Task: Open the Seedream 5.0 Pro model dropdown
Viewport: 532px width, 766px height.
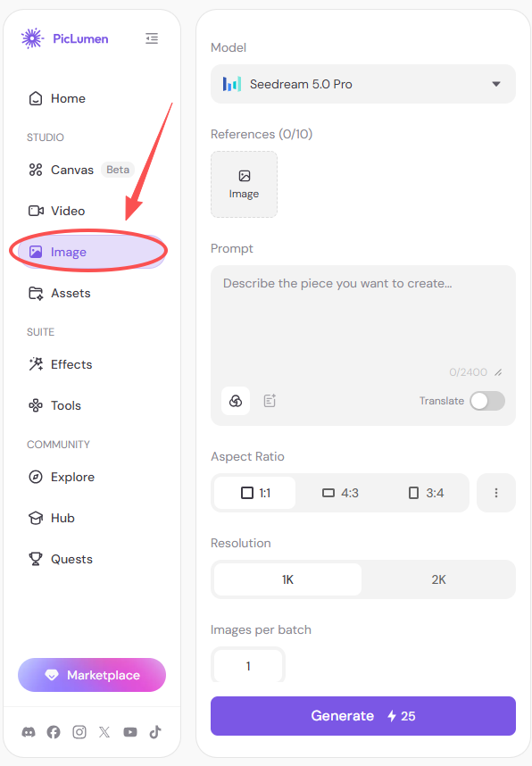Action: tap(363, 84)
